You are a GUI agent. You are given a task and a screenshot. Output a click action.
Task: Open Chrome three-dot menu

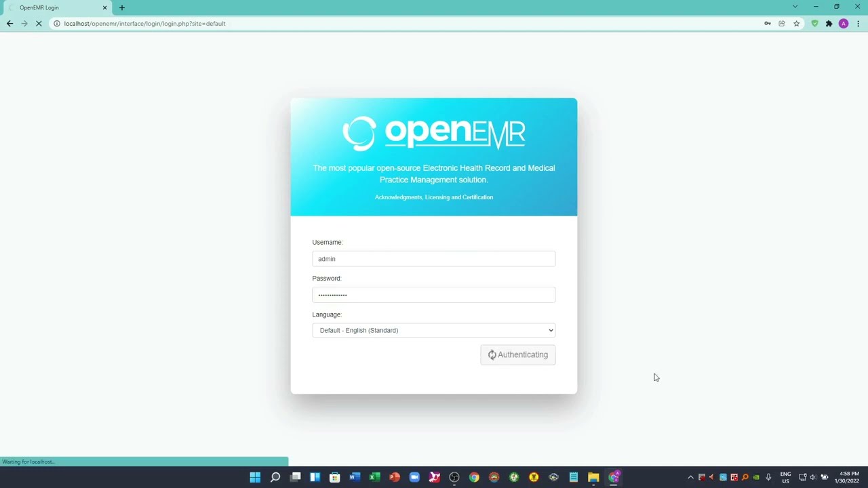pos(859,24)
